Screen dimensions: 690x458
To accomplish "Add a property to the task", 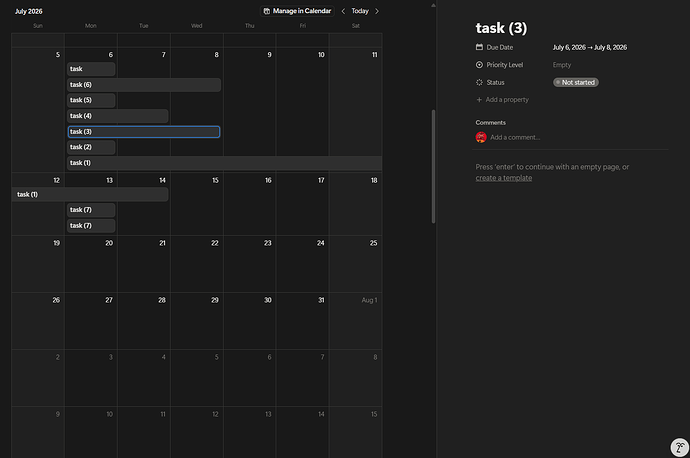I will pos(502,99).
